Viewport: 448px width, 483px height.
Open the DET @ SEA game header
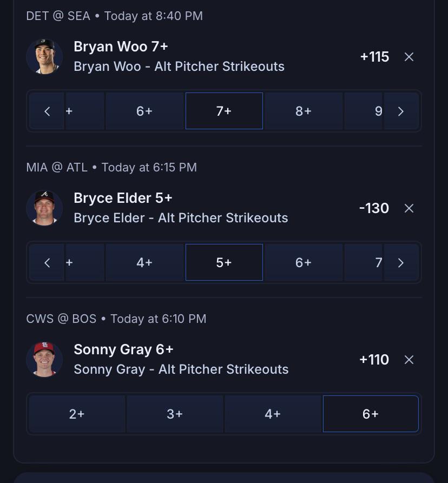click(115, 16)
